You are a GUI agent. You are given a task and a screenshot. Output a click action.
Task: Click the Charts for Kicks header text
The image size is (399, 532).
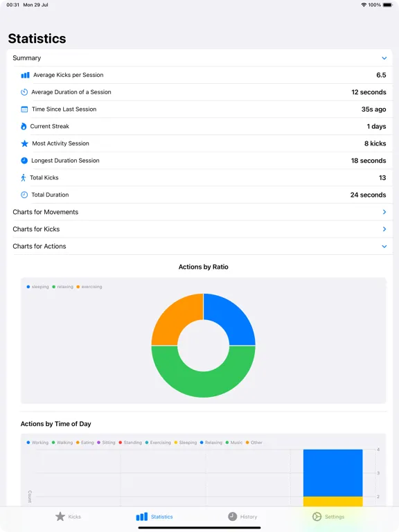tap(36, 229)
